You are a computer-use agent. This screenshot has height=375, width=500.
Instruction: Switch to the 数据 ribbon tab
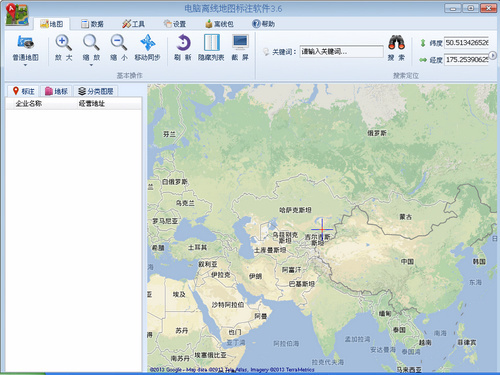point(92,24)
